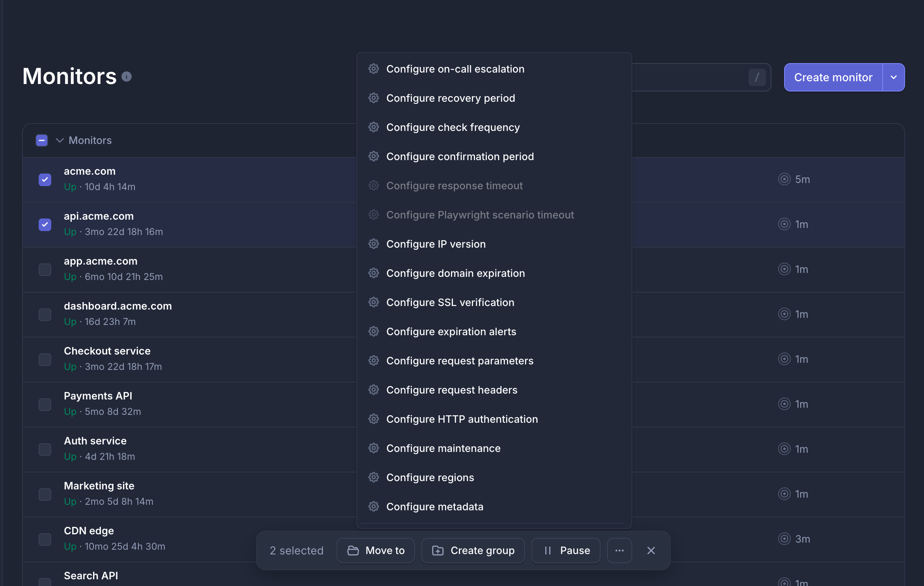Click the gear icon beside Configure on-call escalation

(x=374, y=69)
